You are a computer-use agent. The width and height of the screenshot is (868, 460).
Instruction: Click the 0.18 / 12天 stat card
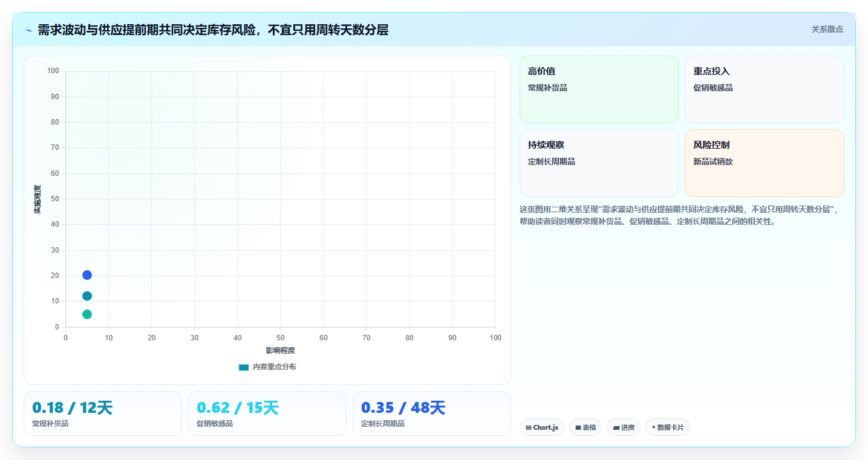pos(103,413)
